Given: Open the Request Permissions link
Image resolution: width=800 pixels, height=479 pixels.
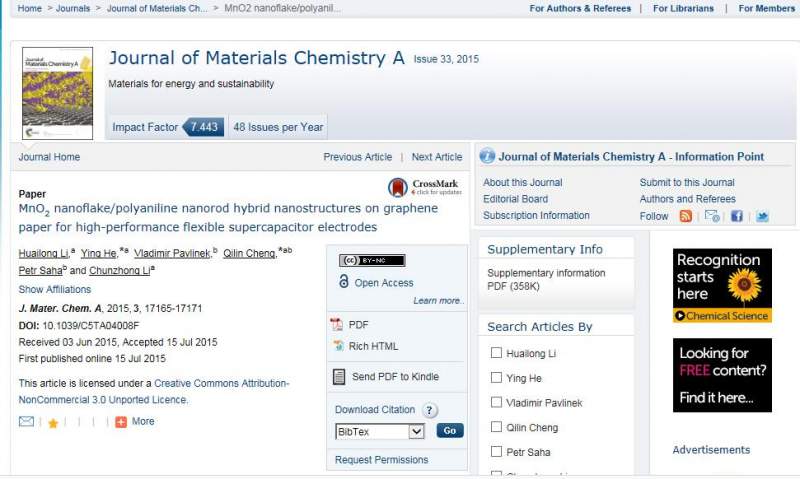Looking at the screenshot, I should (x=381, y=460).
